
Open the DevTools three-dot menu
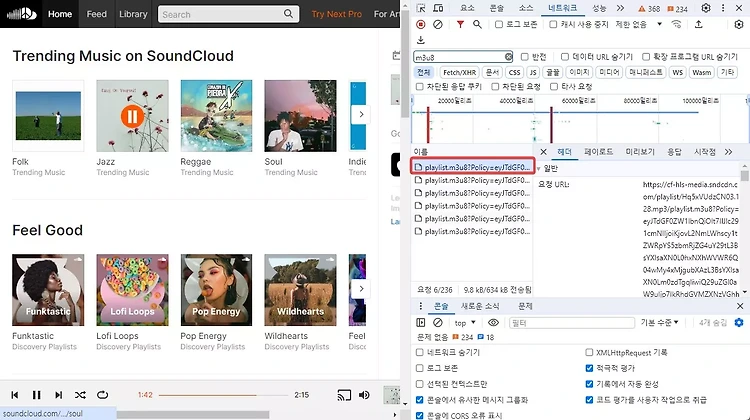pyautogui.click(x=723, y=8)
